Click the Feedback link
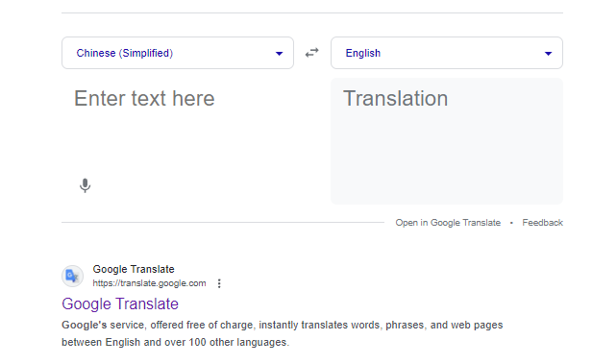The width and height of the screenshot is (592, 364). pyautogui.click(x=543, y=223)
